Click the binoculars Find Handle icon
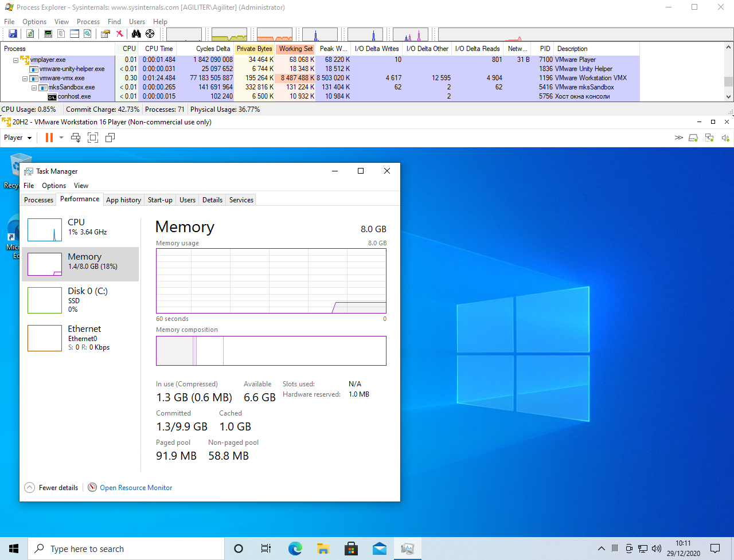This screenshot has height=560, width=734. [x=136, y=34]
